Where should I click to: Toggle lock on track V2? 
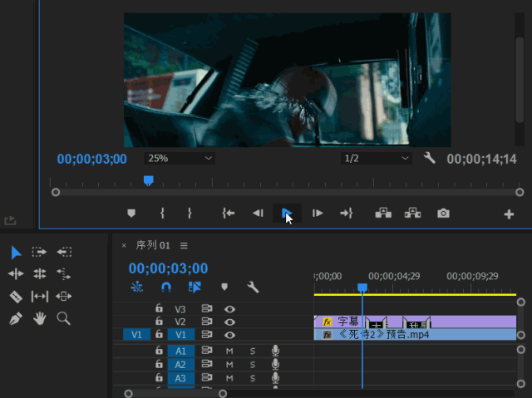click(x=159, y=321)
